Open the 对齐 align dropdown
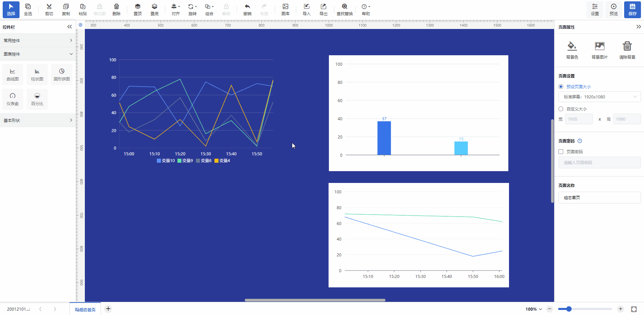 pyautogui.click(x=176, y=9)
